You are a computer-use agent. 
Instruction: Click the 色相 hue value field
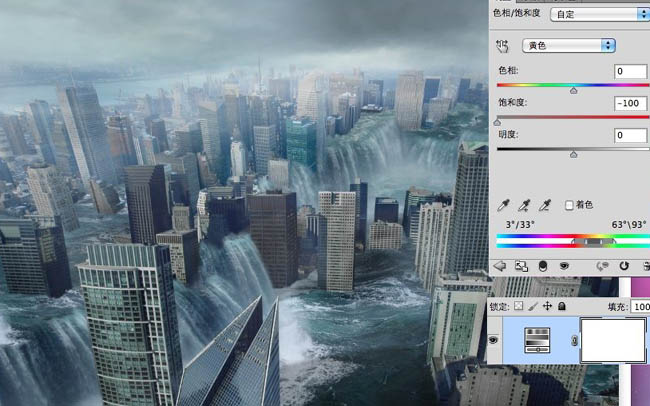(630, 71)
